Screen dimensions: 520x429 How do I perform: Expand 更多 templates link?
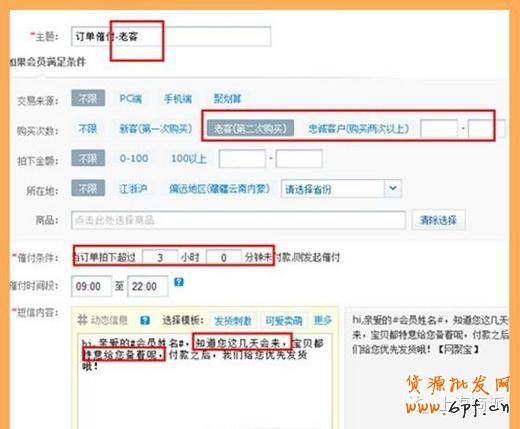tap(323, 320)
